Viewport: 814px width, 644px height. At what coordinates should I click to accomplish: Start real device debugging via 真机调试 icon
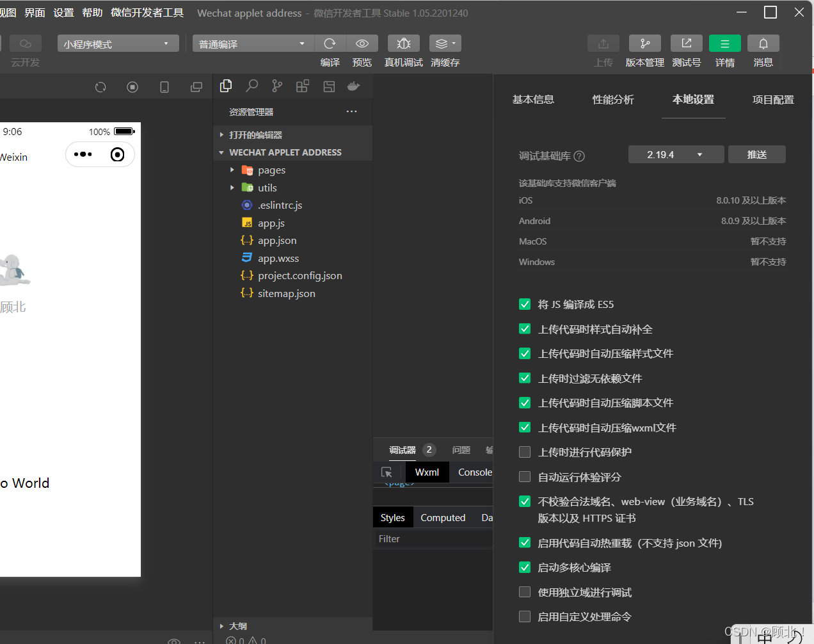tap(403, 44)
